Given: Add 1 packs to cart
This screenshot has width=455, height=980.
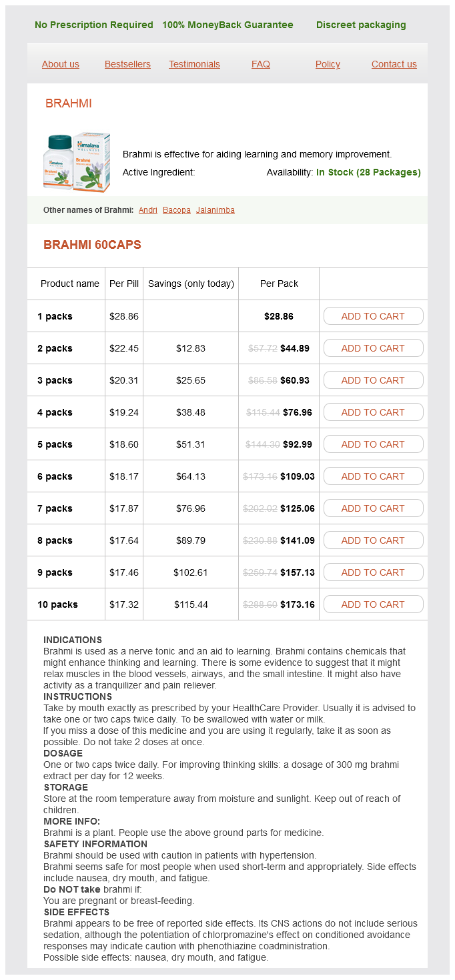Looking at the screenshot, I should [373, 316].
